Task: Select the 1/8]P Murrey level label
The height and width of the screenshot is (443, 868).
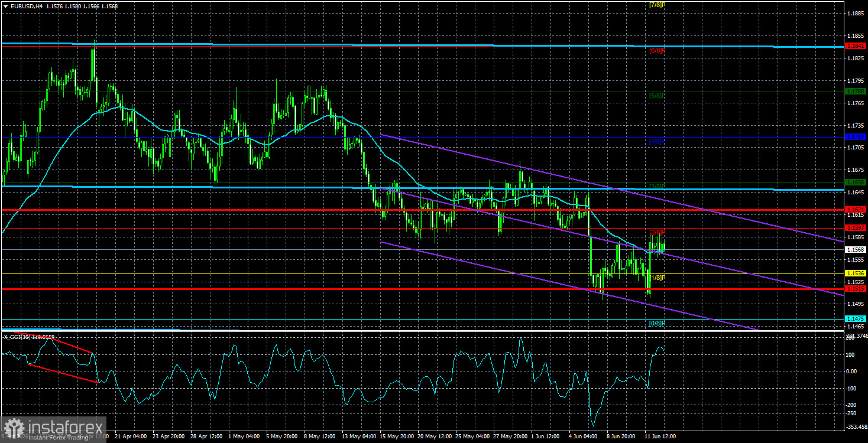Action: (658, 278)
